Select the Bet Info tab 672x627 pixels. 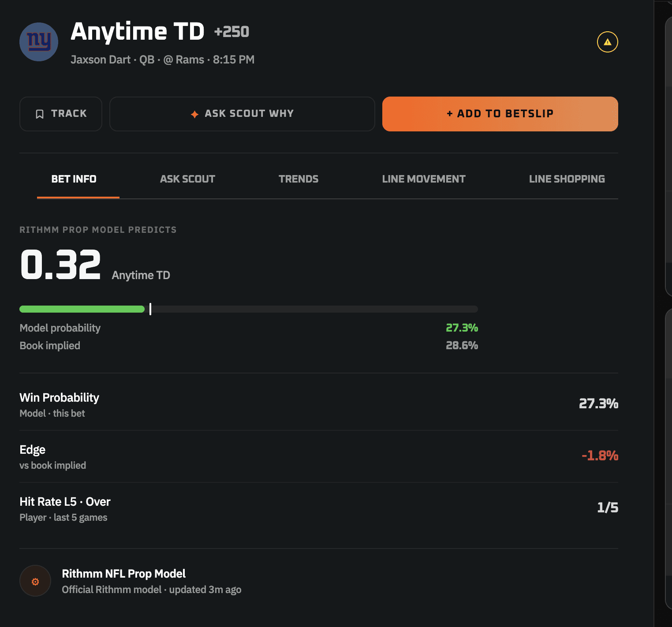[74, 179]
